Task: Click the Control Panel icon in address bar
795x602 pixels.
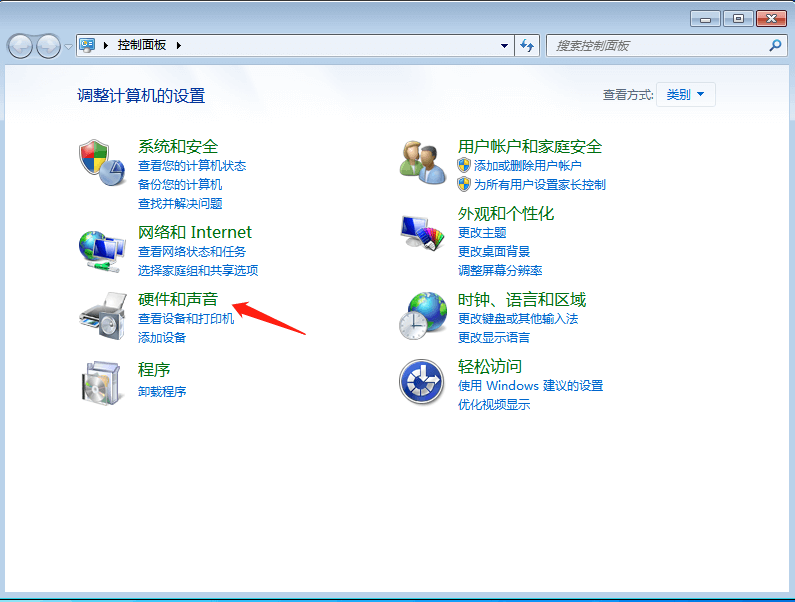Action: click(x=88, y=45)
